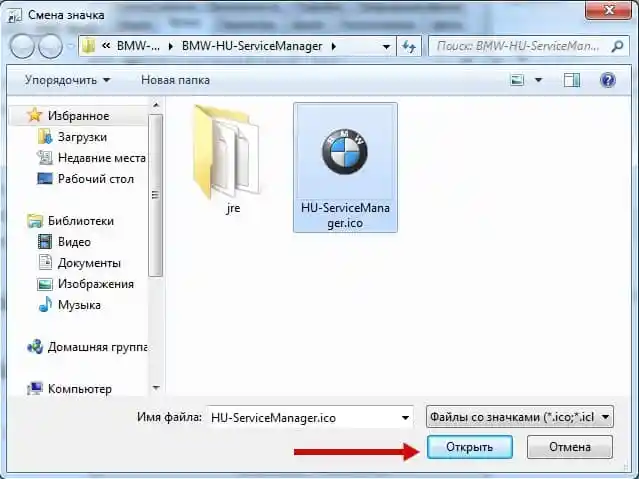Viewport: 639px width, 479px height.
Task: Select the HU-ServiceManager.ico BMW icon file
Action: [345, 168]
